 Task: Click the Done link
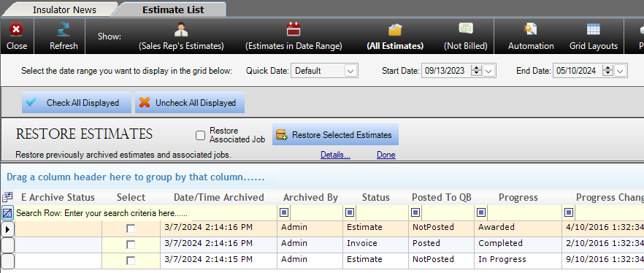386,155
